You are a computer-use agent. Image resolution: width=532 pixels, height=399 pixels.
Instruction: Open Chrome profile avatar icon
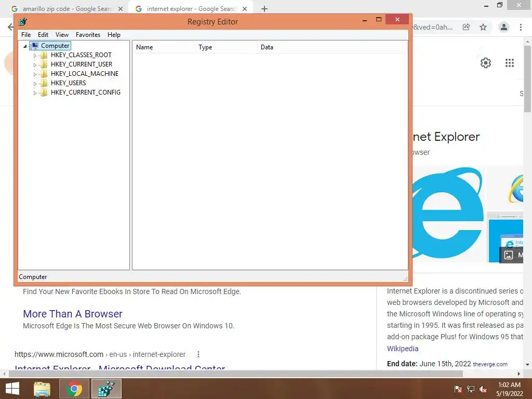point(504,27)
